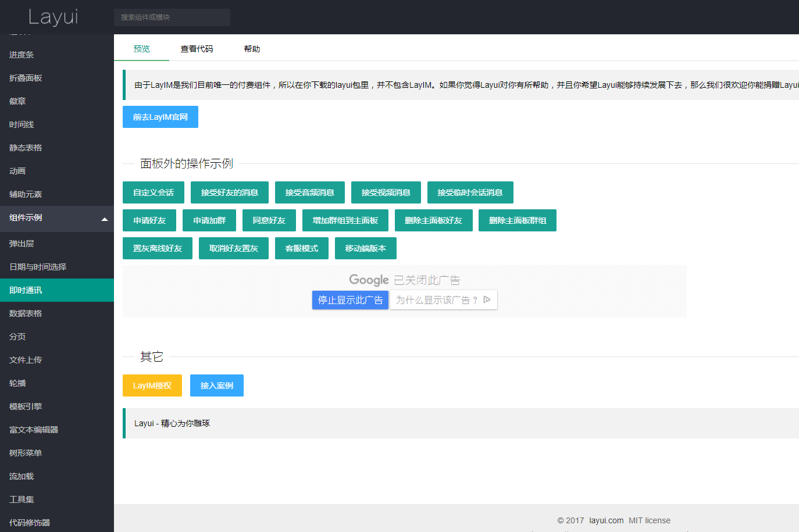Screen dimensions: 799x532
Task: Open 文件上传 in the sidebar
Action: coord(57,360)
